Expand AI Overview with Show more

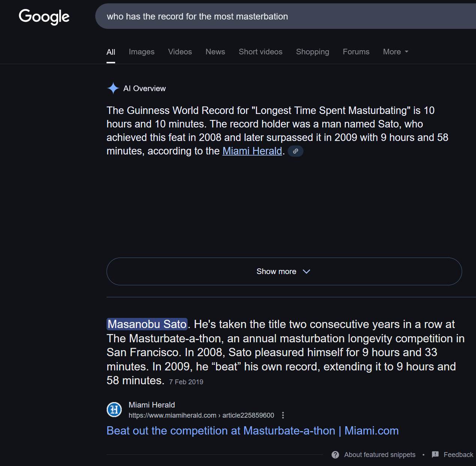point(284,271)
